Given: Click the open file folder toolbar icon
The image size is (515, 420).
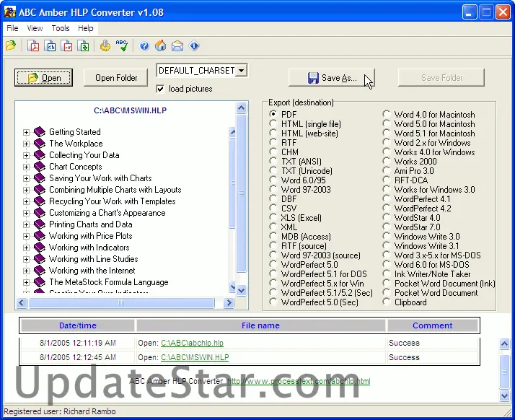Looking at the screenshot, I should click(11, 45).
